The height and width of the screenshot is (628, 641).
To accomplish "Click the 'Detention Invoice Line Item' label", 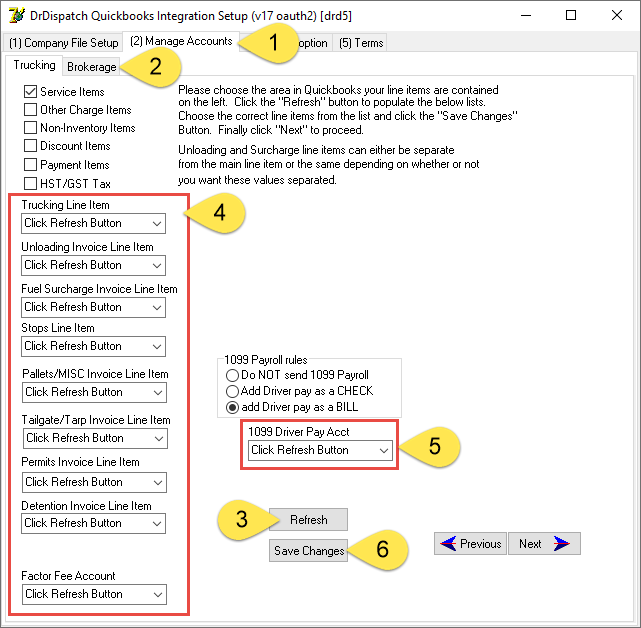I will click(x=86, y=506).
